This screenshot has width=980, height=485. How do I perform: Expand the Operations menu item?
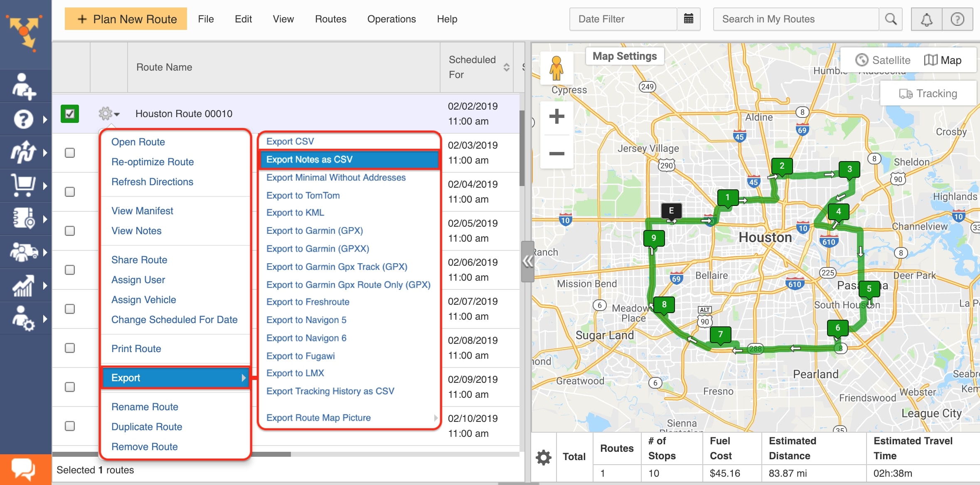click(391, 19)
